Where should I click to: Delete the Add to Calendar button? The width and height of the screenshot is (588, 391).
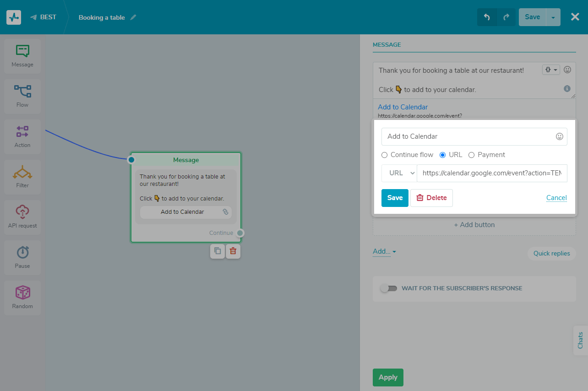point(431,198)
